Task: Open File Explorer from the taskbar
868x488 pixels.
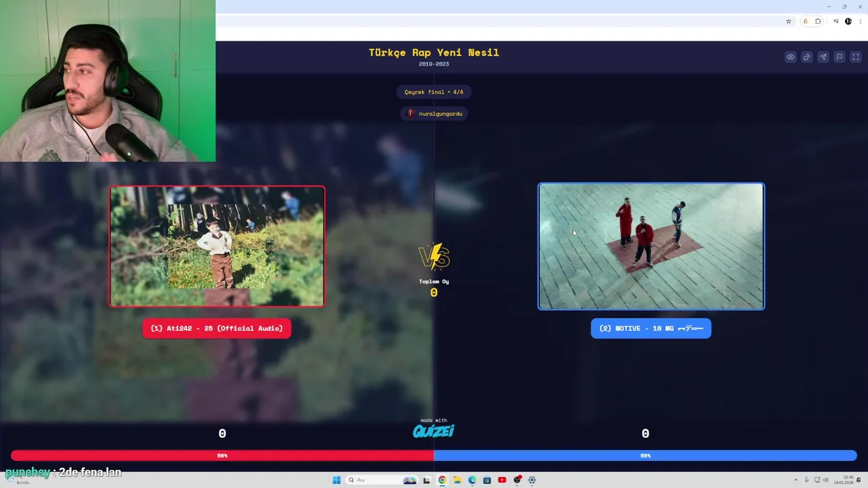Action: (x=457, y=480)
